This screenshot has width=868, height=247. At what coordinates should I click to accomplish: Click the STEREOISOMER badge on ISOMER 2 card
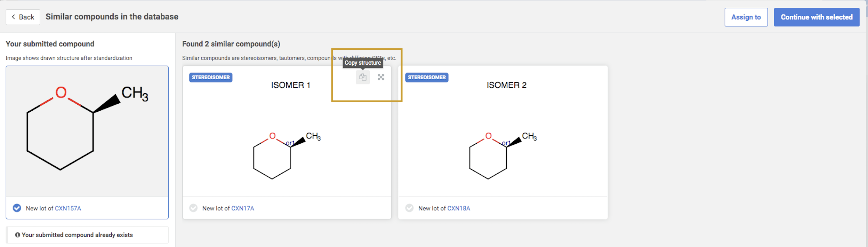[427, 77]
